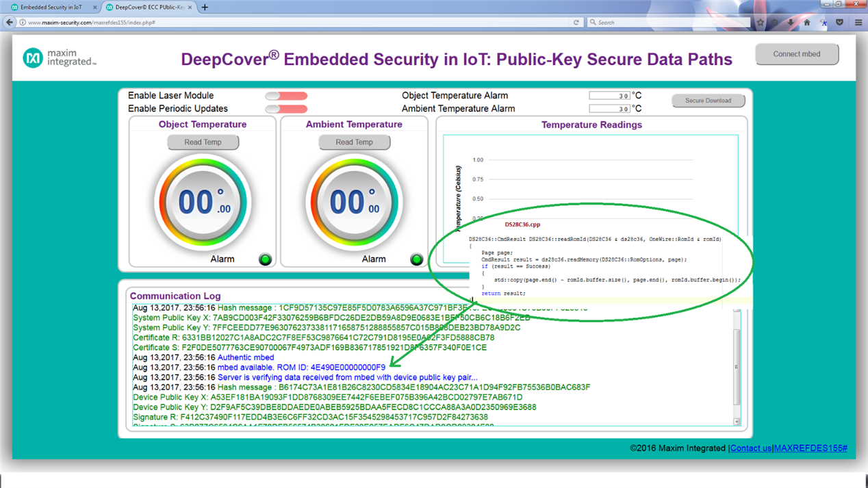Click the site info icon in address bar

tap(23, 23)
